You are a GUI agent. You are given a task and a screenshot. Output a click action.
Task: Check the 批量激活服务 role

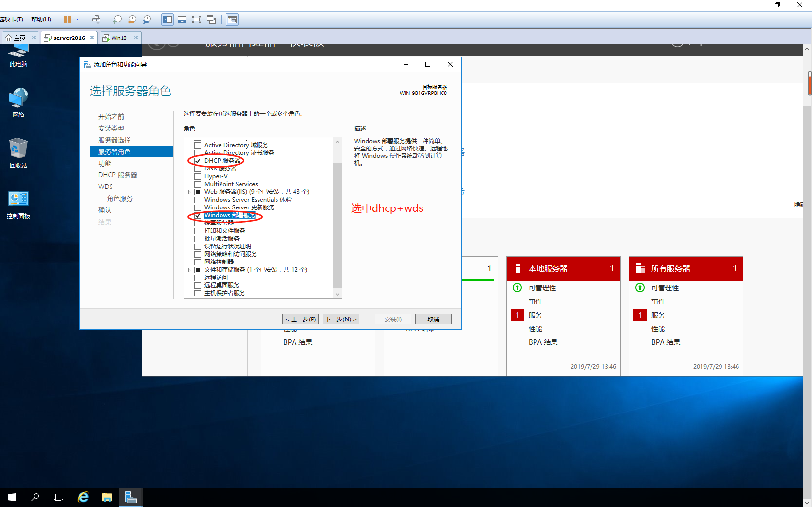coord(198,239)
